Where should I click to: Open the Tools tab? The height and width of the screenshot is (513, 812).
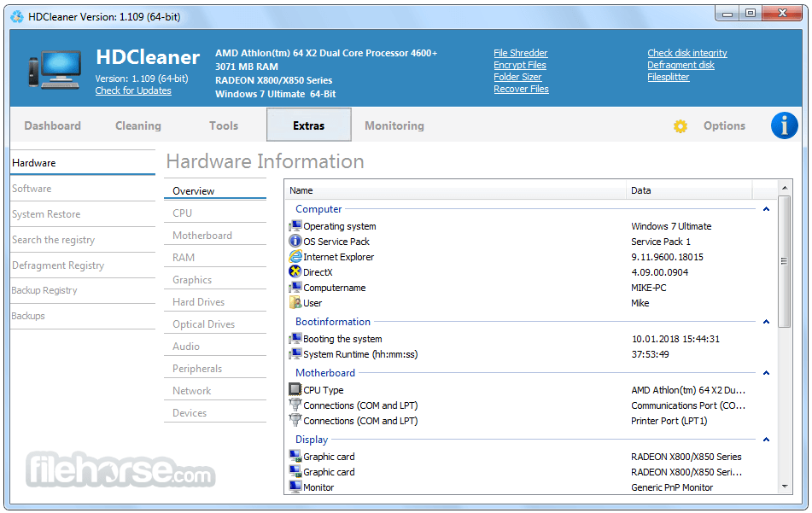tap(224, 125)
